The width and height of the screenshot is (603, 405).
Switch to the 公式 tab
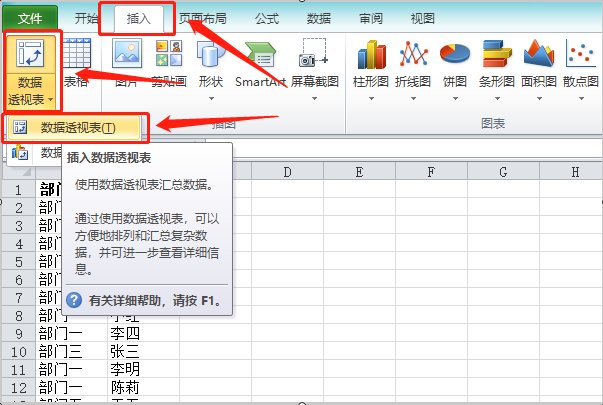click(x=267, y=18)
